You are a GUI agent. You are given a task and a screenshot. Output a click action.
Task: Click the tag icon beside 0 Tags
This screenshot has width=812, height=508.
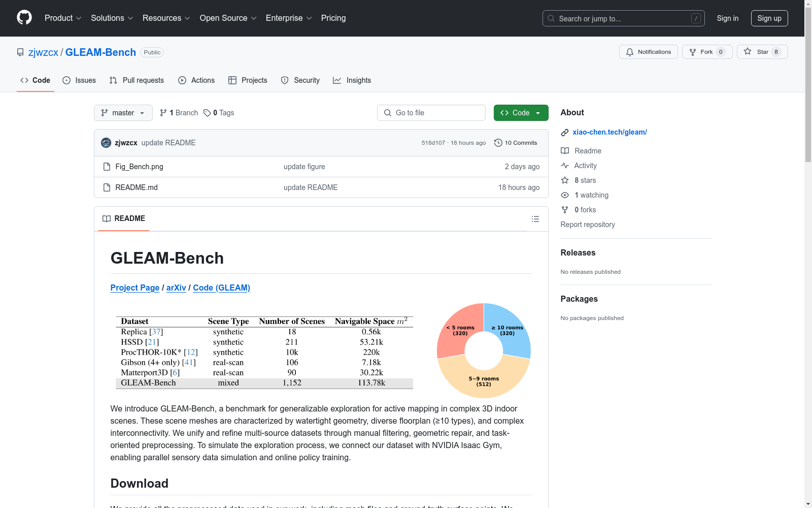pos(207,113)
